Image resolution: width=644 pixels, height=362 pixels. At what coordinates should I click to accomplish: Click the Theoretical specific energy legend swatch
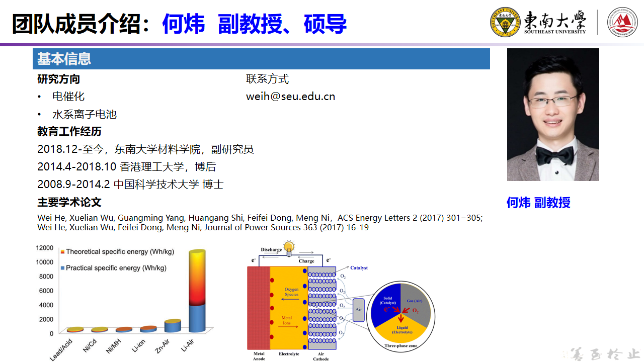click(x=62, y=251)
